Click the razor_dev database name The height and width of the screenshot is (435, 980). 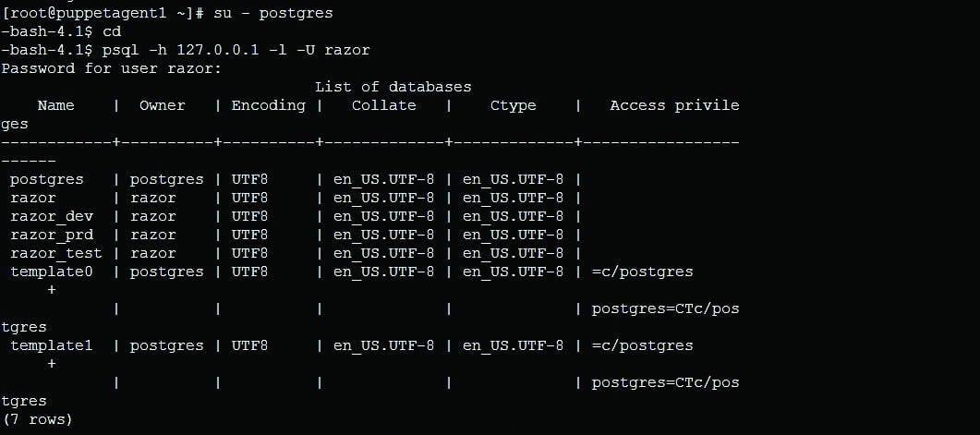(x=51, y=216)
